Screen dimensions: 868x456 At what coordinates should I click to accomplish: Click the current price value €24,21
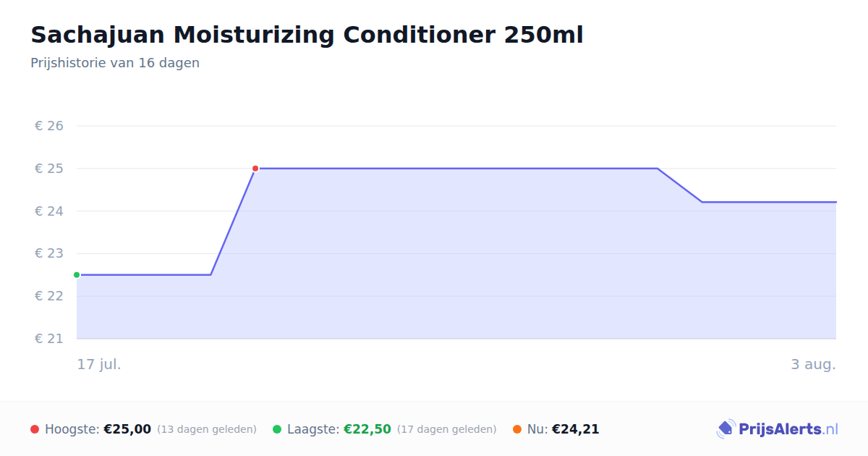pyautogui.click(x=576, y=429)
